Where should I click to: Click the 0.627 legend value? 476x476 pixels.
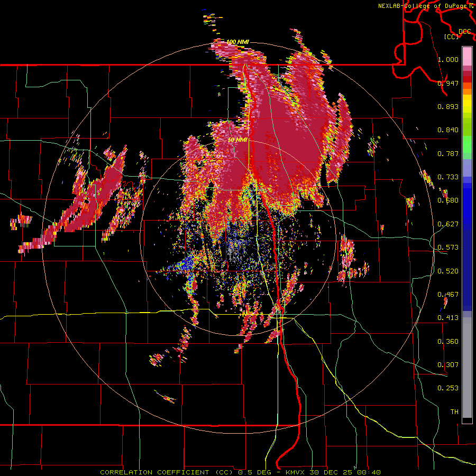[448, 224]
